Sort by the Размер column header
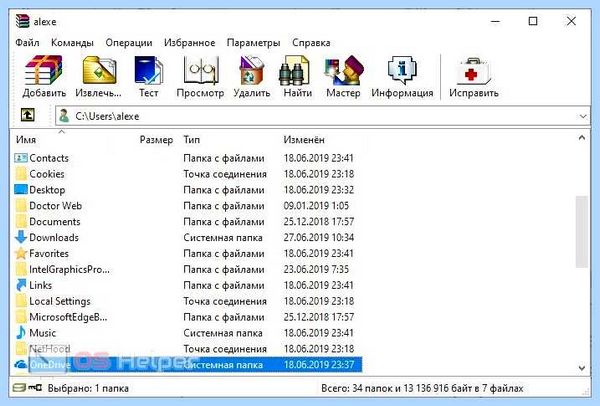This screenshot has height=406, width=600. (156, 140)
